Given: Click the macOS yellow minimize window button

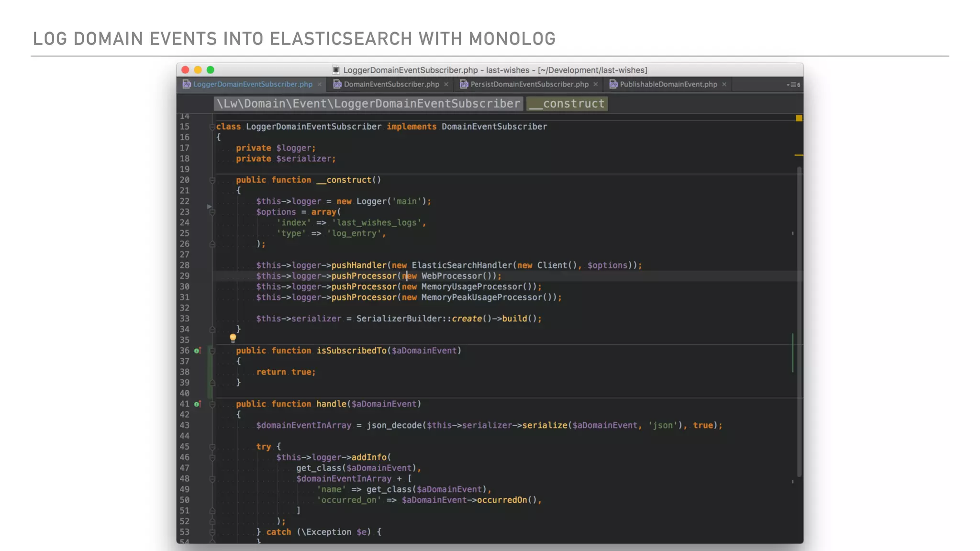Looking at the screenshot, I should tap(198, 70).
